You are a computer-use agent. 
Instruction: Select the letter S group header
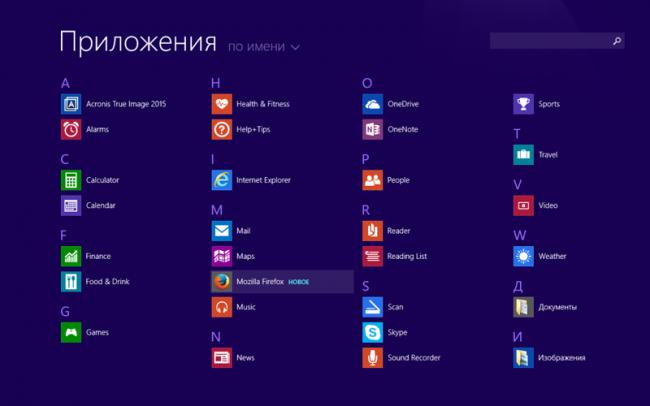pos(366,286)
